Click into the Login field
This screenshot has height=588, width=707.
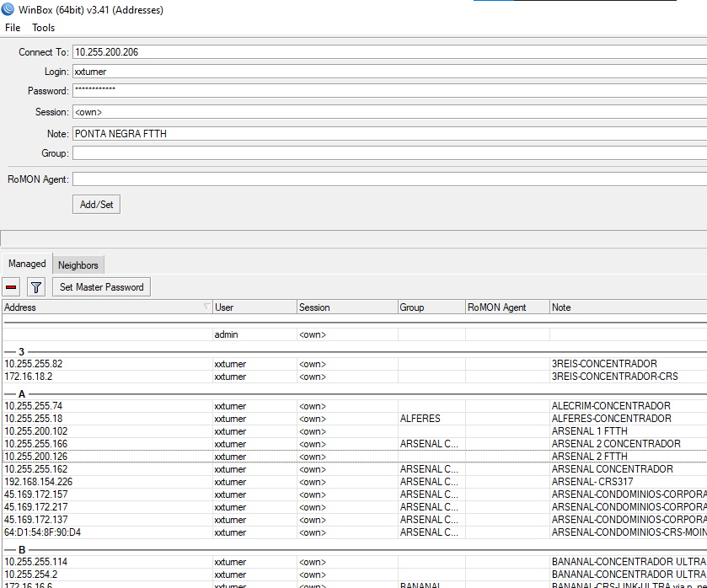[x=389, y=72]
